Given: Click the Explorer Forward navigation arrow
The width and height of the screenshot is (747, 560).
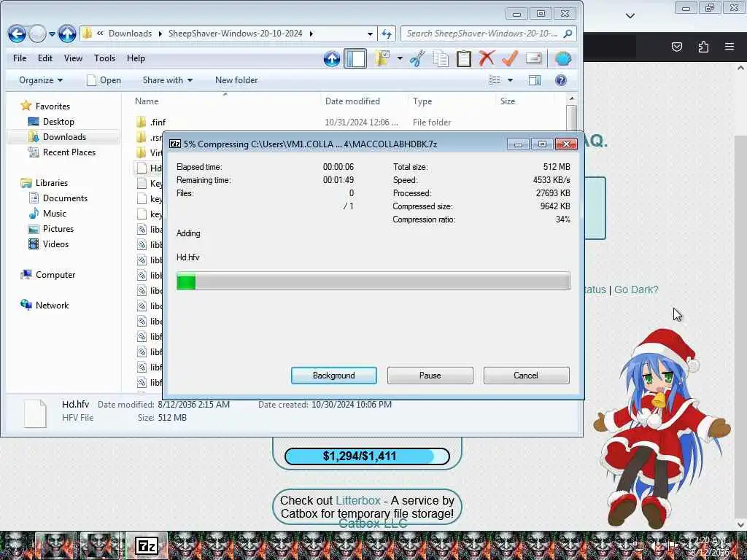Looking at the screenshot, I should [x=38, y=34].
